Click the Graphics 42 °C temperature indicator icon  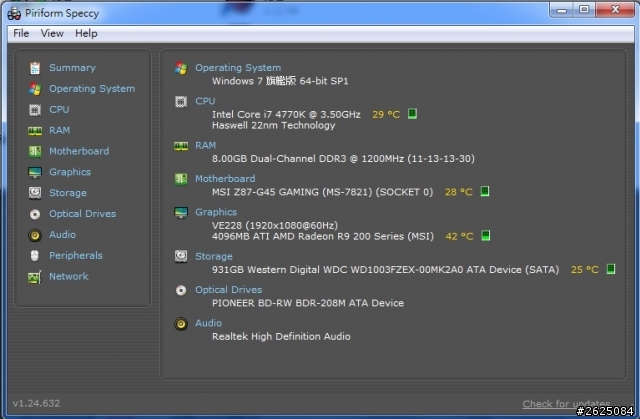point(486,235)
